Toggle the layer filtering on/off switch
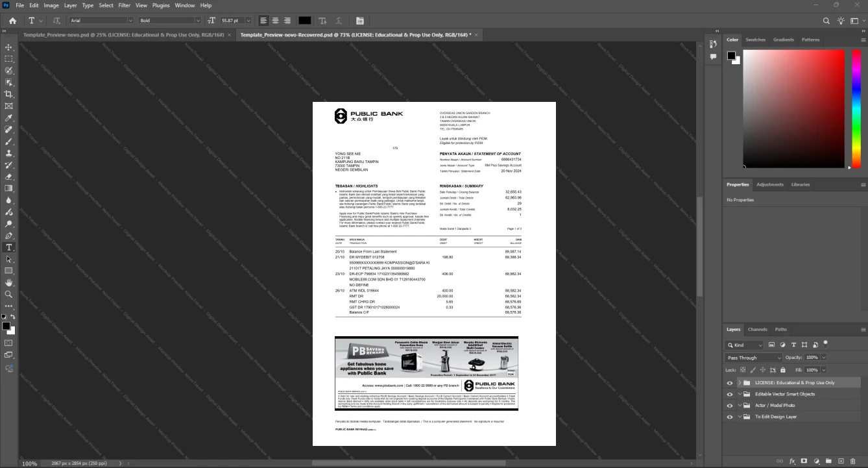 coord(825,343)
